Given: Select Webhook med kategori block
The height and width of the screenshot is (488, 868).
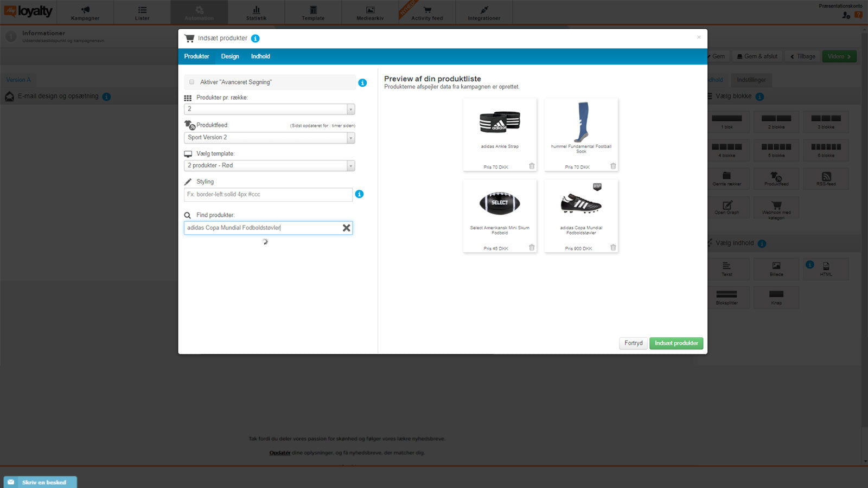Looking at the screenshot, I should coord(776,208).
